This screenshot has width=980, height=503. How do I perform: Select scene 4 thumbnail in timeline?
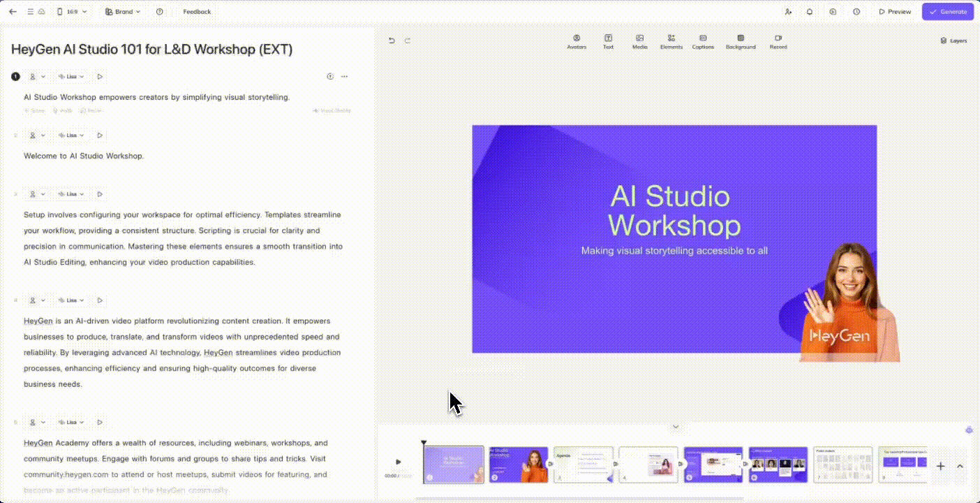tap(648, 465)
